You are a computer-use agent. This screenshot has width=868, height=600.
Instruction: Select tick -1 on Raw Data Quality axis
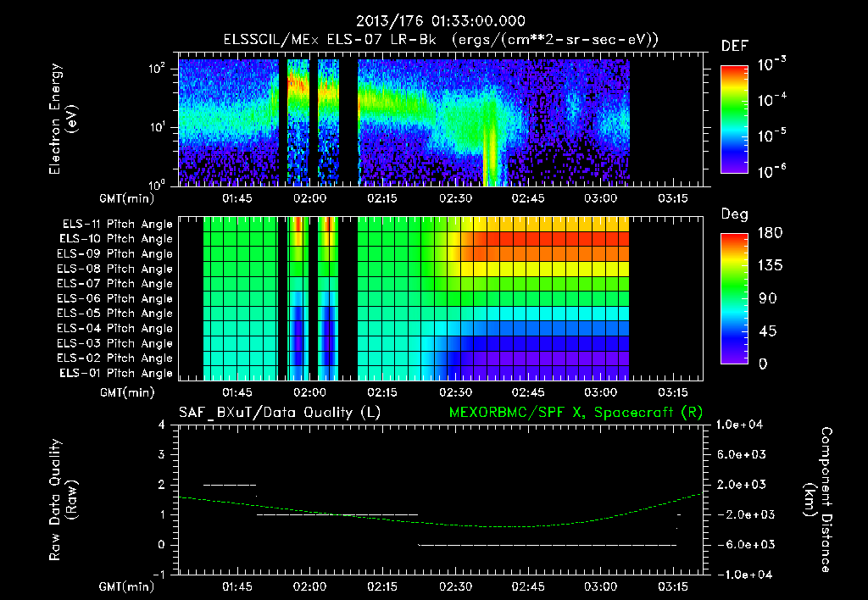(159, 575)
